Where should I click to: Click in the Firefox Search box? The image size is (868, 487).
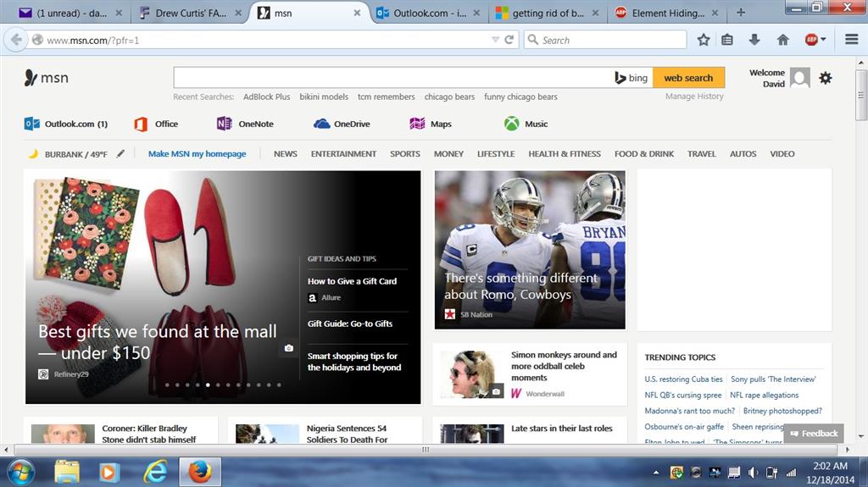[x=604, y=40]
